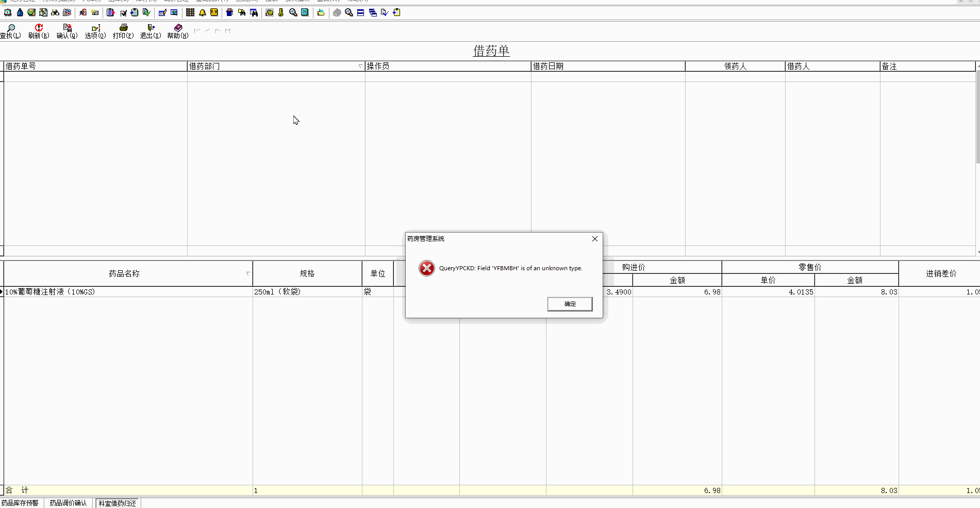Screen dimensions: 980x508
Task: Click the 3.4900 purchase price cell
Action: pyautogui.click(x=619, y=292)
